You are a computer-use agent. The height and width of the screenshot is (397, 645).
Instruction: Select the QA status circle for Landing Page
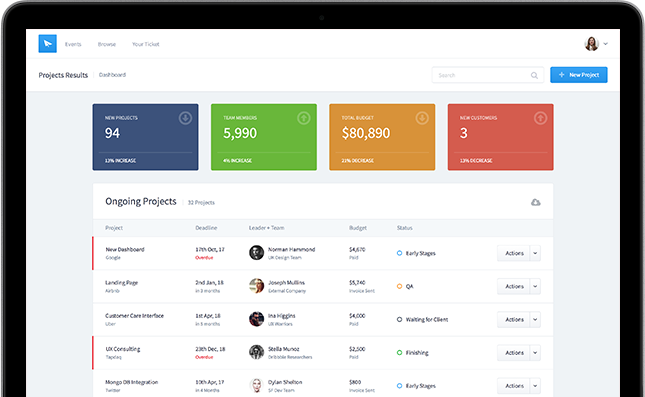click(399, 286)
